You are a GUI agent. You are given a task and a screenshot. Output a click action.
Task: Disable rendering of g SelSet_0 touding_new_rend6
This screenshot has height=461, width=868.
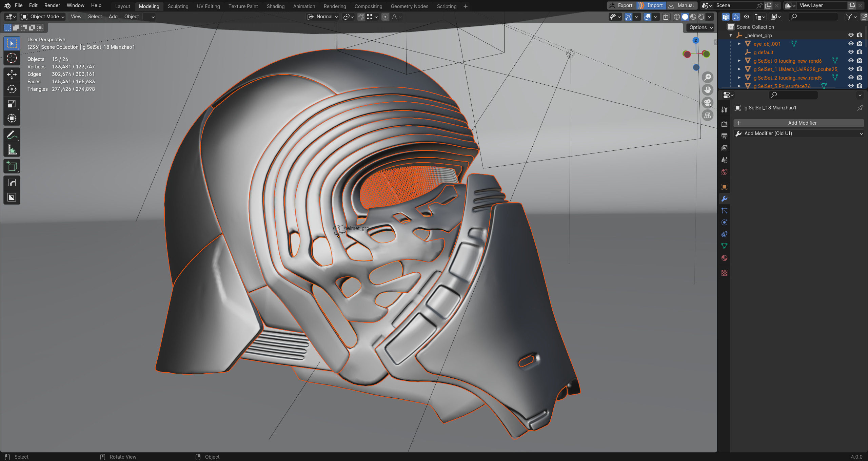tap(860, 61)
